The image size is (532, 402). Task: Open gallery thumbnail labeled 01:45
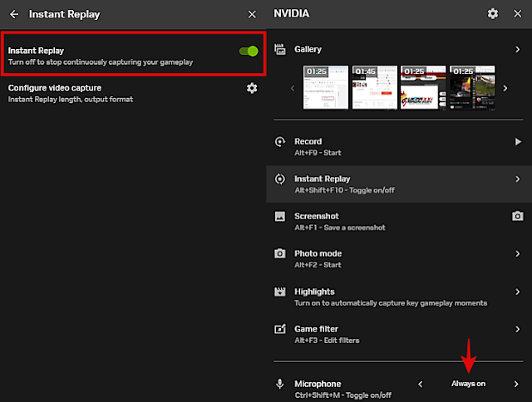(375, 87)
